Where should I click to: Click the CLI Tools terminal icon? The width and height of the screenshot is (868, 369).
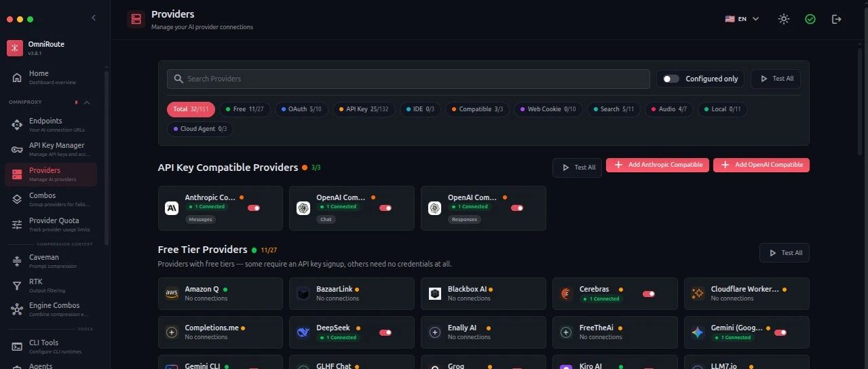[17, 346]
